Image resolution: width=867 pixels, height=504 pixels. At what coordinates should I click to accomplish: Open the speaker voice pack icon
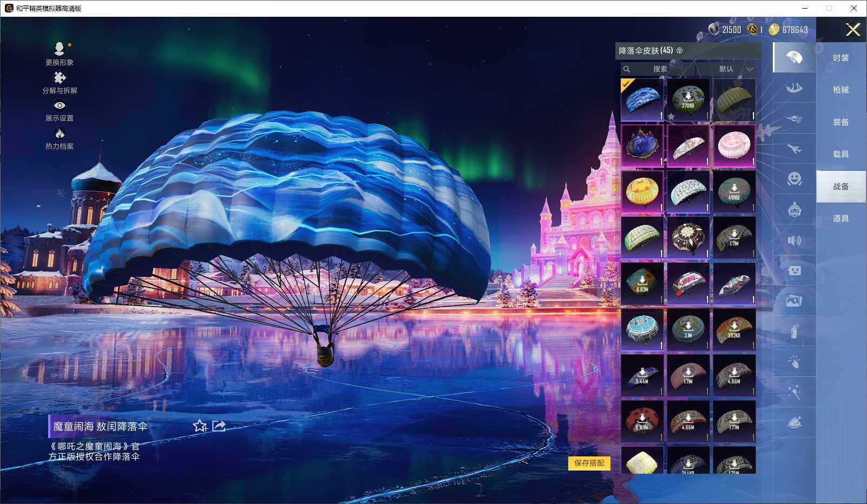coord(794,240)
